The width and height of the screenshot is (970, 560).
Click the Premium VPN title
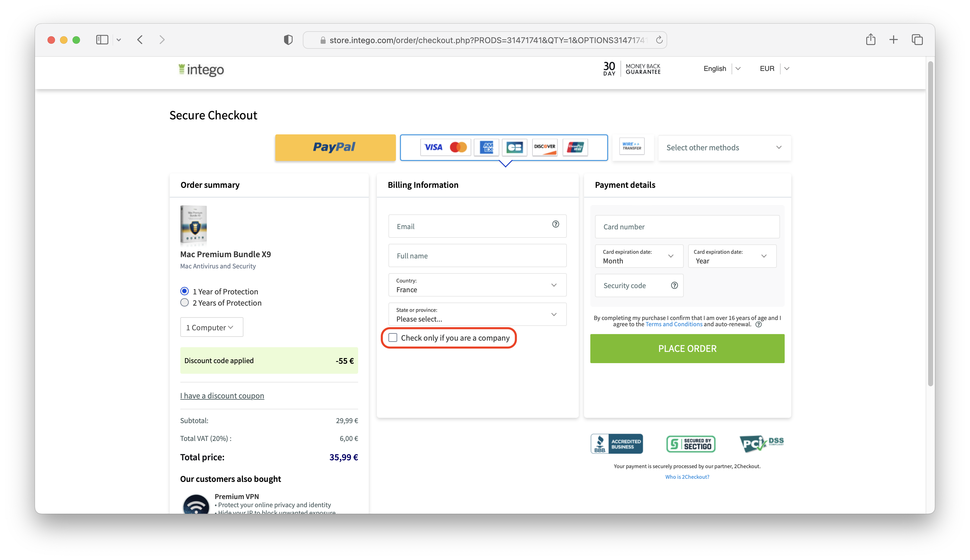[x=237, y=496]
